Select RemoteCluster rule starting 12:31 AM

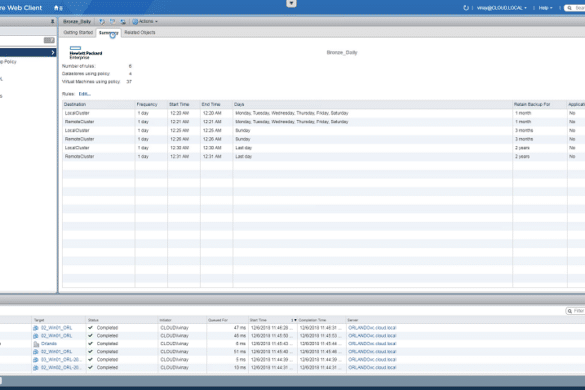tap(323, 156)
